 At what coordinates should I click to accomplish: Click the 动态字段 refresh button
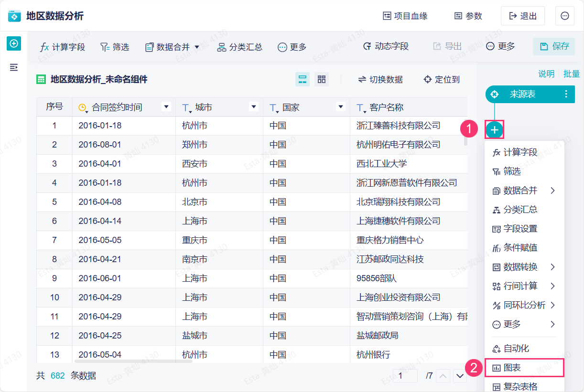[x=386, y=46]
